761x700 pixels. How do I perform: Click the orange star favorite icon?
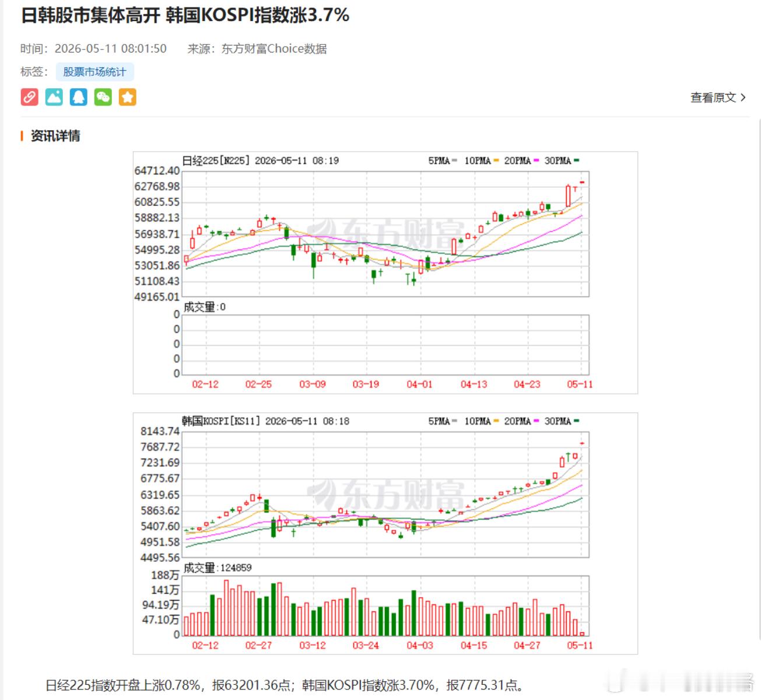pos(128,97)
